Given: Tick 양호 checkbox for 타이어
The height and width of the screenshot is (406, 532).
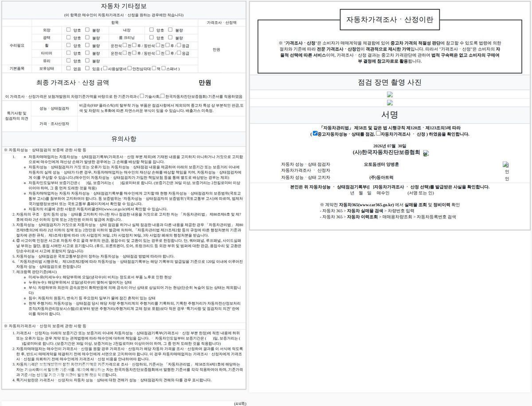Looking at the screenshot, I should (68, 53).
